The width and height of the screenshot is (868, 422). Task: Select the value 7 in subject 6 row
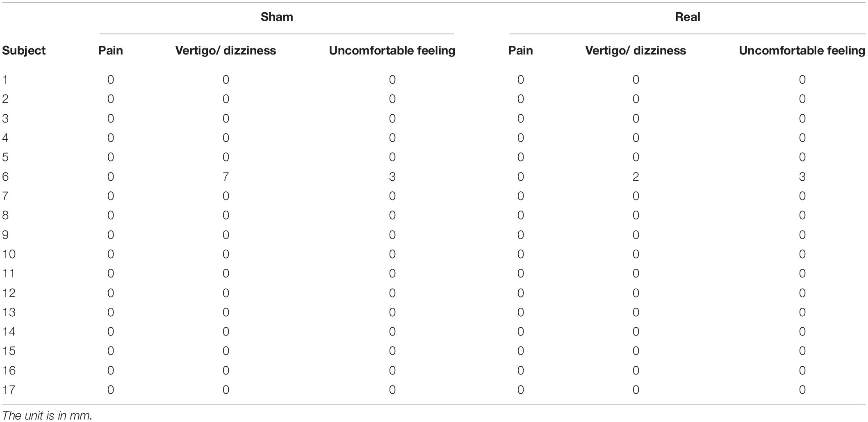point(226,177)
